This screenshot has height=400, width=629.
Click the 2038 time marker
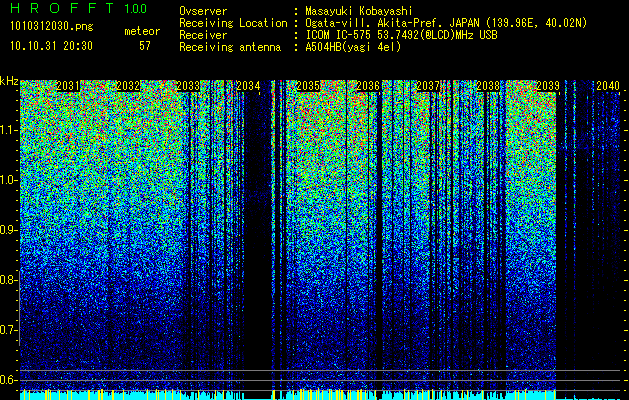[488, 86]
